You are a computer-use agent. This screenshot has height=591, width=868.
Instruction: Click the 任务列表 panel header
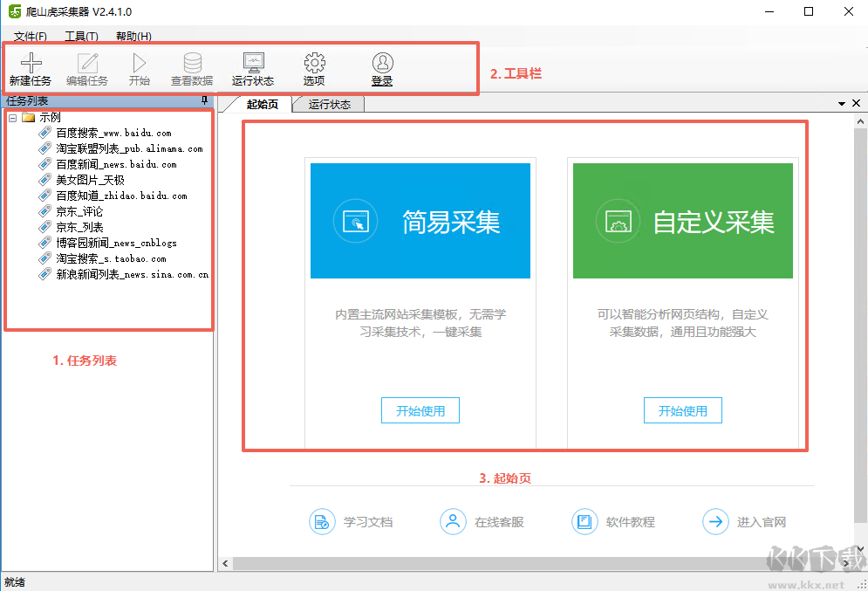[x=107, y=100]
